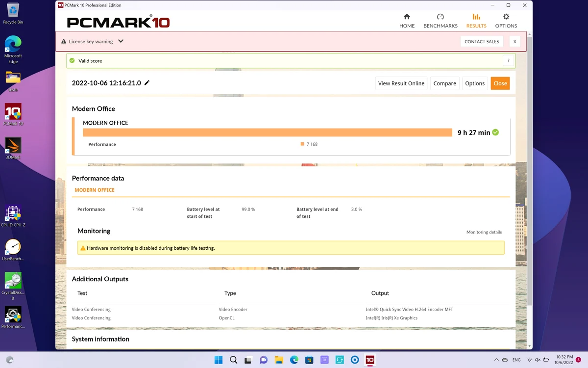Viewport: 588px width, 368px height.
Task: Click the home house icon
Action: point(407,17)
